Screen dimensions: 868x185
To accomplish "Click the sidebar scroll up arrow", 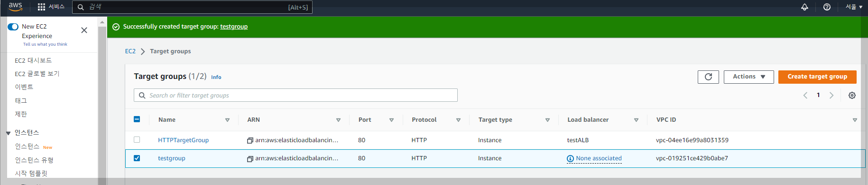I will point(102,22).
